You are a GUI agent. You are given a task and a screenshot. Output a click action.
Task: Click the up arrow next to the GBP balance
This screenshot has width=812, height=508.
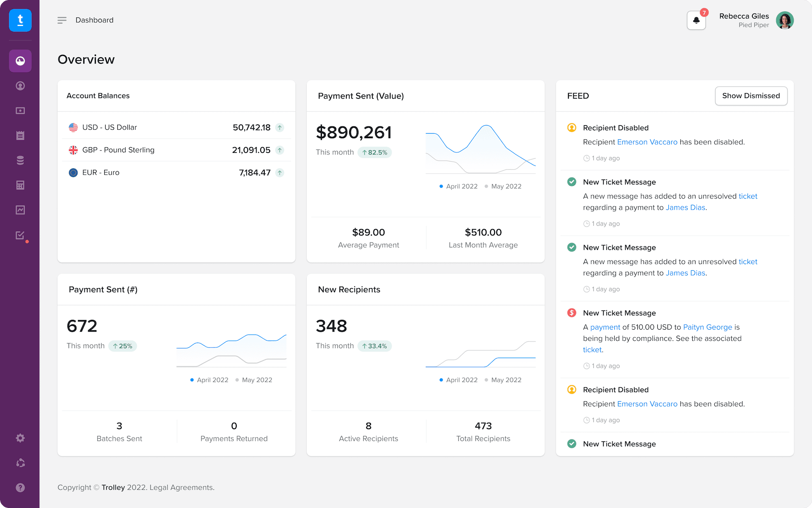click(280, 150)
